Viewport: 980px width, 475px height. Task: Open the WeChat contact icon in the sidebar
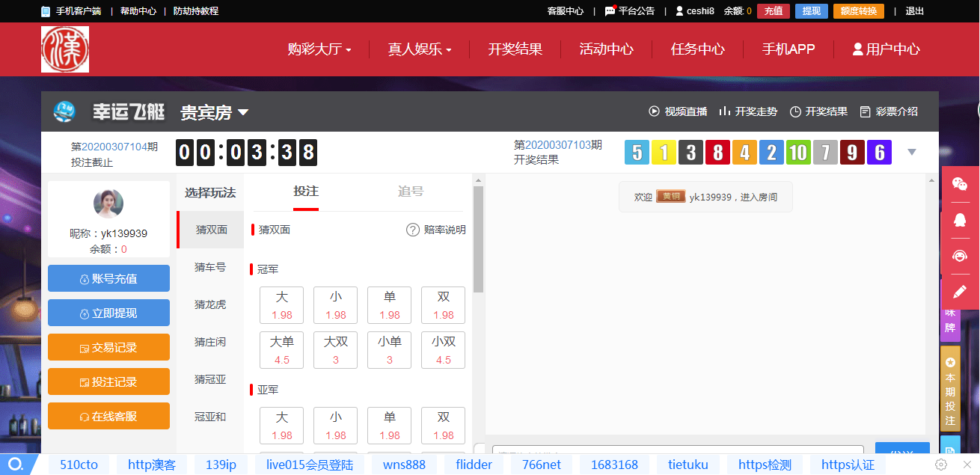959,184
